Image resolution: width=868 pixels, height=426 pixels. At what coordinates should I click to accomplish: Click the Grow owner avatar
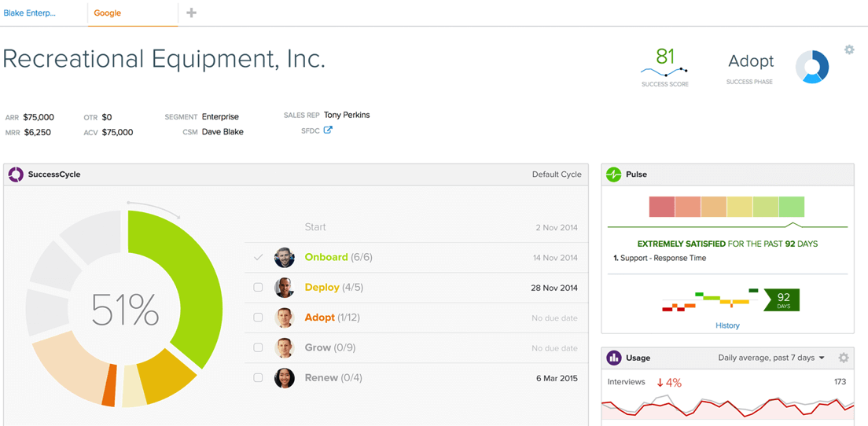[x=285, y=347]
